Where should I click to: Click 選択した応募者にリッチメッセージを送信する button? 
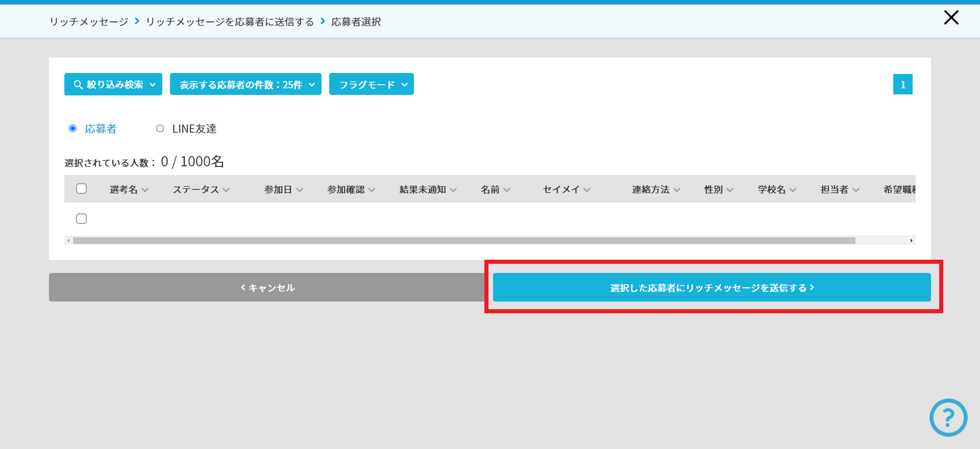pyautogui.click(x=712, y=287)
